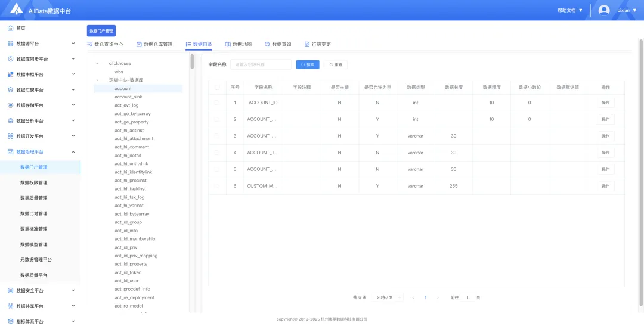The width and height of the screenshot is (644, 326).
Task: Click the 数据目录 list icon
Action: (188, 44)
